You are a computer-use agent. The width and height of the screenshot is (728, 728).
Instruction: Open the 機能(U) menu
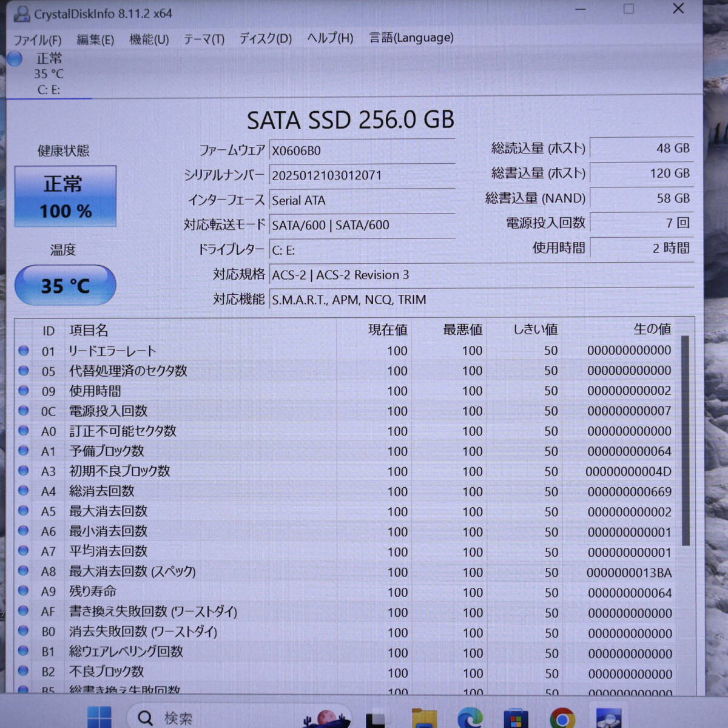pos(149,40)
